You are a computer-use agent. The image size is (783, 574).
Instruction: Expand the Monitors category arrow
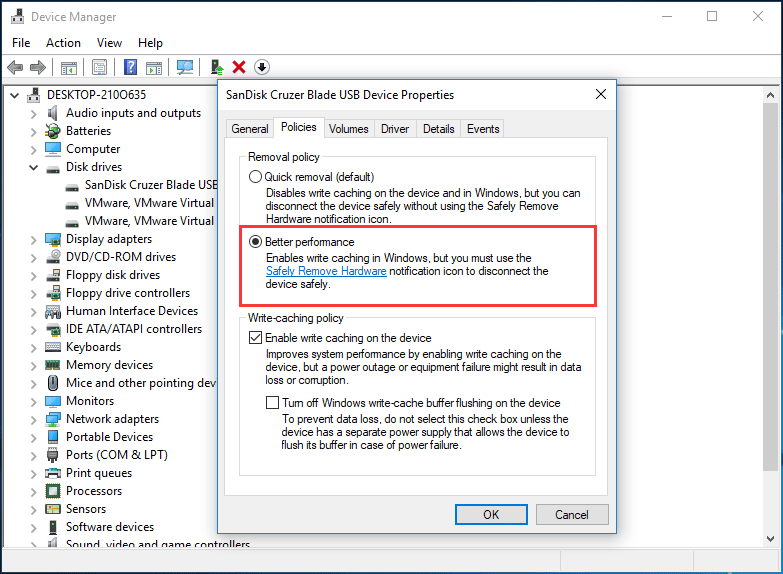pyautogui.click(x=33, y=402)
